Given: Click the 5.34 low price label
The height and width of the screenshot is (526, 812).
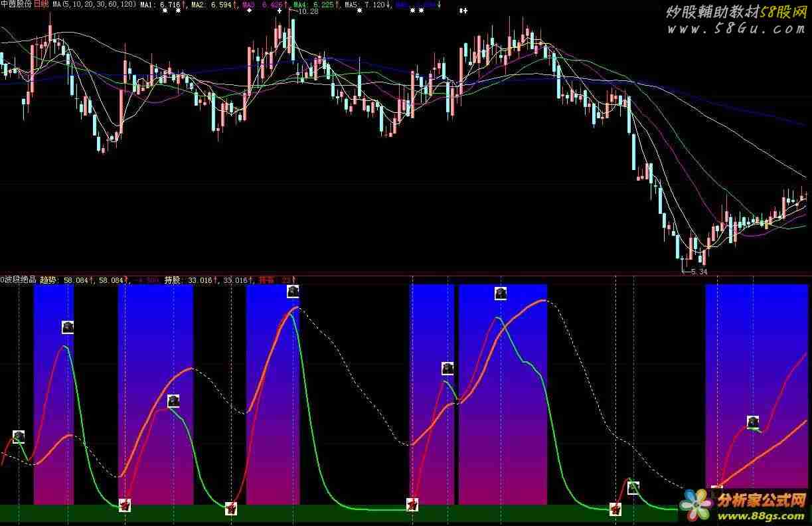Looking at the screenshot, I should click(x=698, y=272).
